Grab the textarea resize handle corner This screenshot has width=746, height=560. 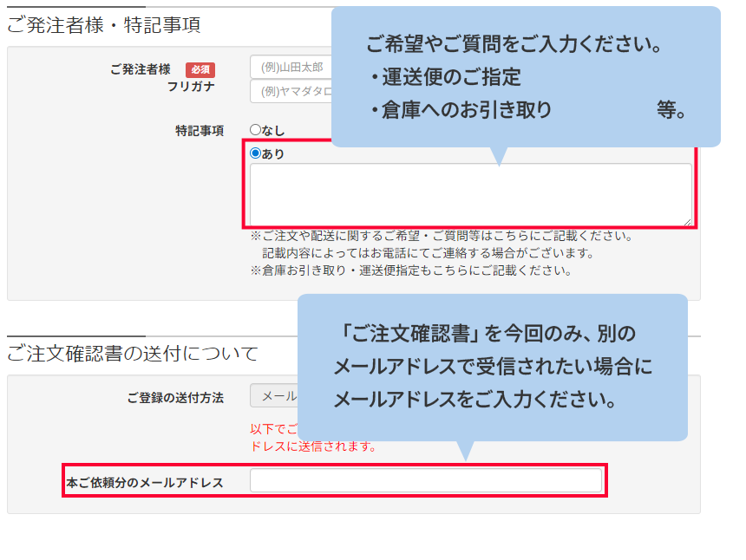coord(687,222)
